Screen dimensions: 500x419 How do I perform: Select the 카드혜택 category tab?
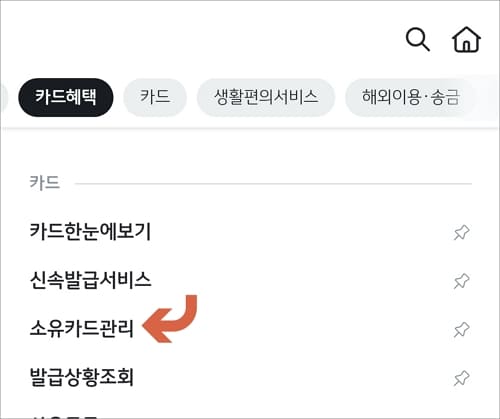[66, 97]
